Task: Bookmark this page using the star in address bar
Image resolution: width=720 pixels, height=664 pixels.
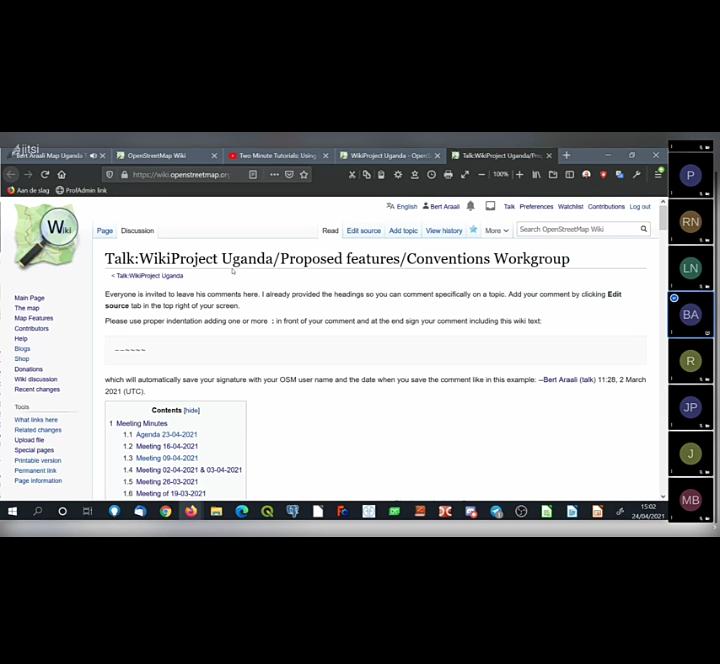Action: coord(304,174)
